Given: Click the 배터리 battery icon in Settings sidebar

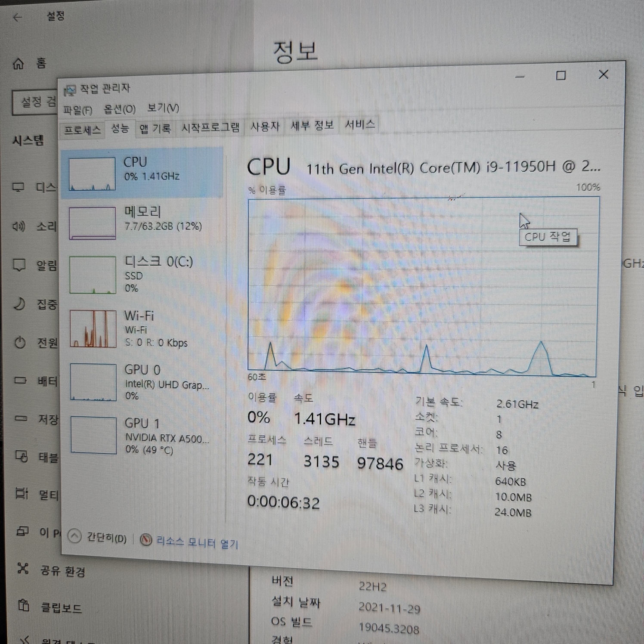Looking at the screenshot, I should tap(20, 381).
